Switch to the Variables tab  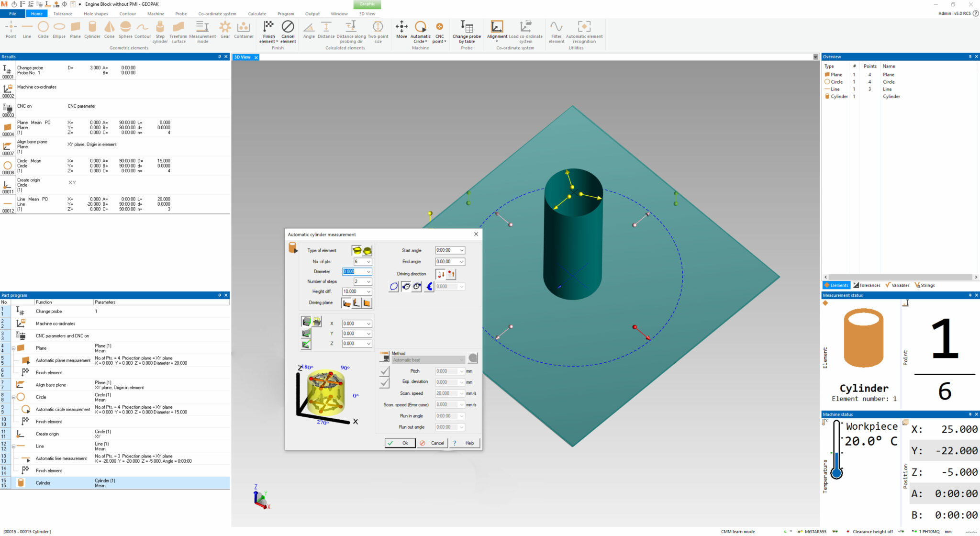[897, 285]
